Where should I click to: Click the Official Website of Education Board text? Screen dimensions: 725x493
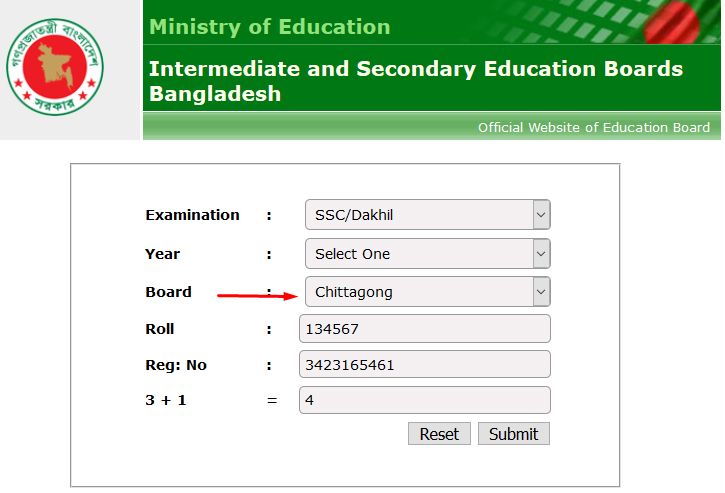(594, 127)
